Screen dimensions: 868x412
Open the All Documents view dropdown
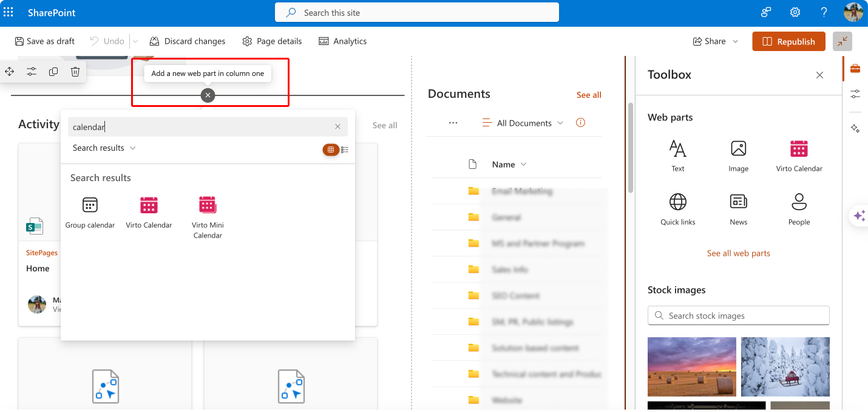point(523,123)
